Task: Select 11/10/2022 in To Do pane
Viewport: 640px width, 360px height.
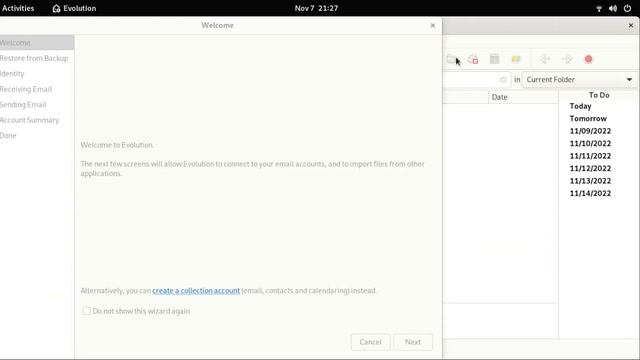Action: click(x=590, y=144)
